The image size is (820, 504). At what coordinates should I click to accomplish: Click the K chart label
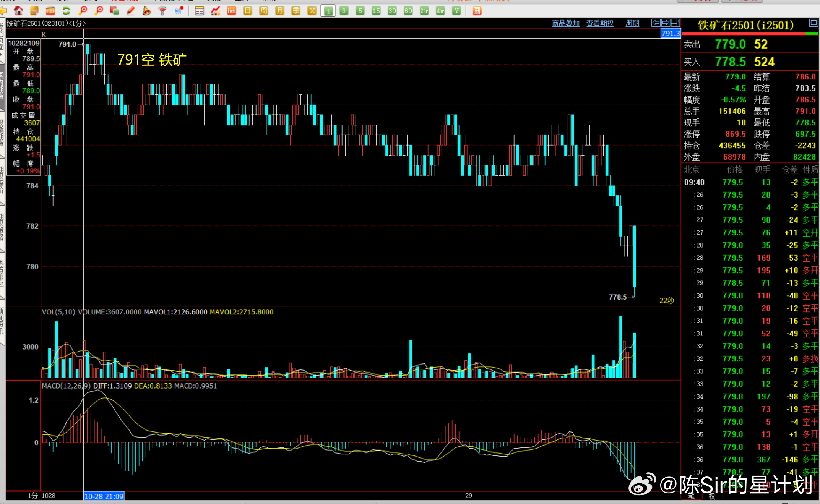pos(44,34)
